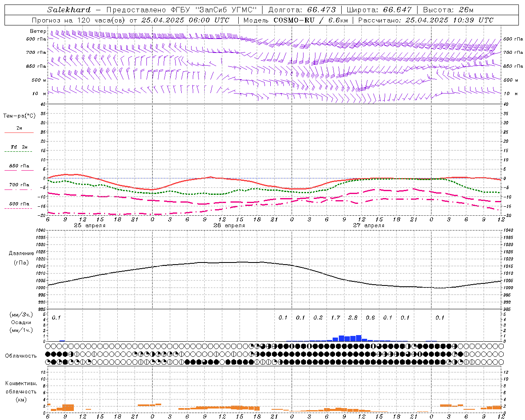Click the '(гПа)' unit under Давление
525x420 pixels.
(x=21, y=262)
